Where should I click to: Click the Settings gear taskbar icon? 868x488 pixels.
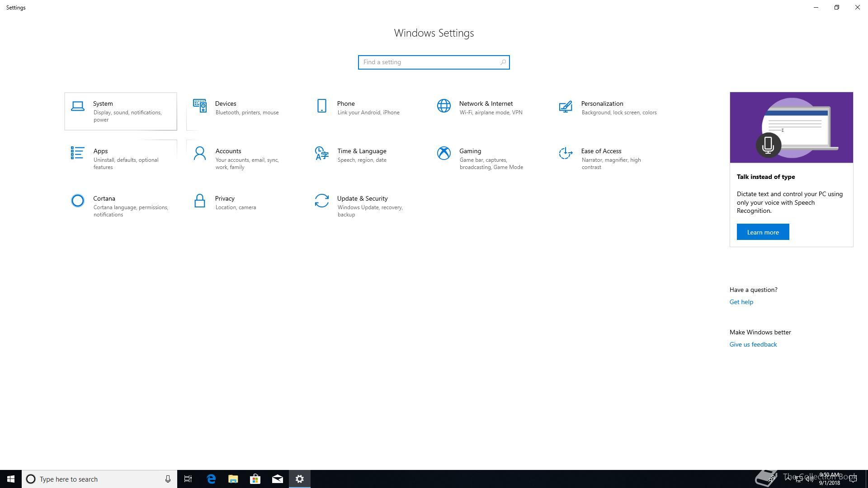[x=300, y=479]
